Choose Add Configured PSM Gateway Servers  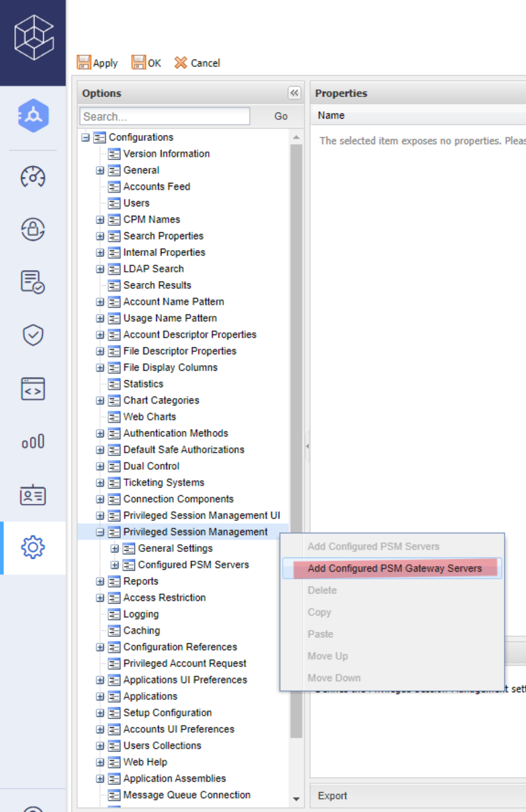[394, 568]
